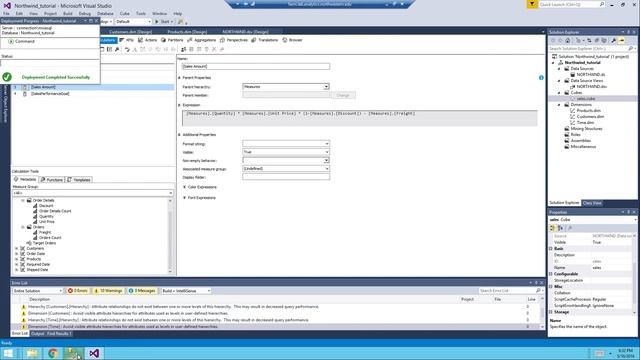Select Products.dim in Solution Explorer
Image resolution: width=640 pixels, height=360 pixels.
coord(588,110)
